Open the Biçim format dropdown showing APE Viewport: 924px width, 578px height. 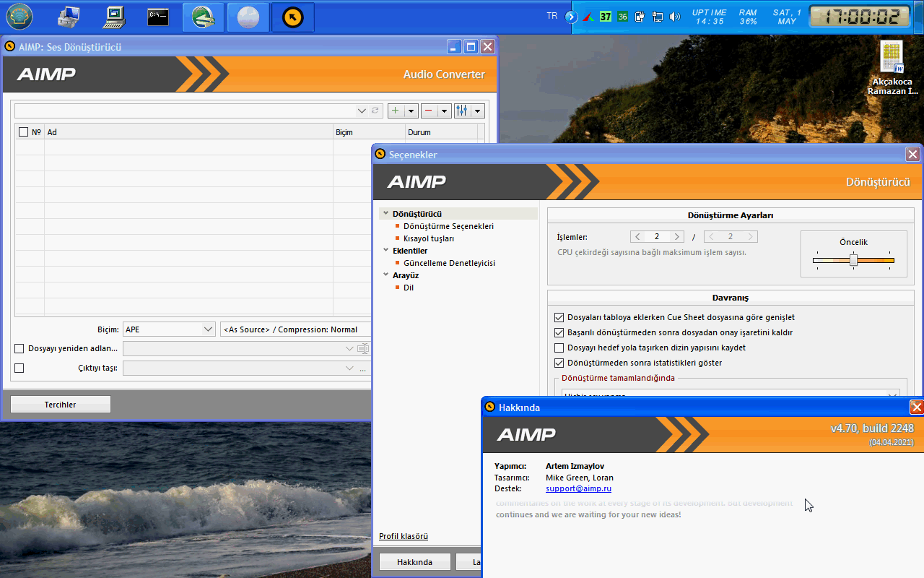point(169,329)
